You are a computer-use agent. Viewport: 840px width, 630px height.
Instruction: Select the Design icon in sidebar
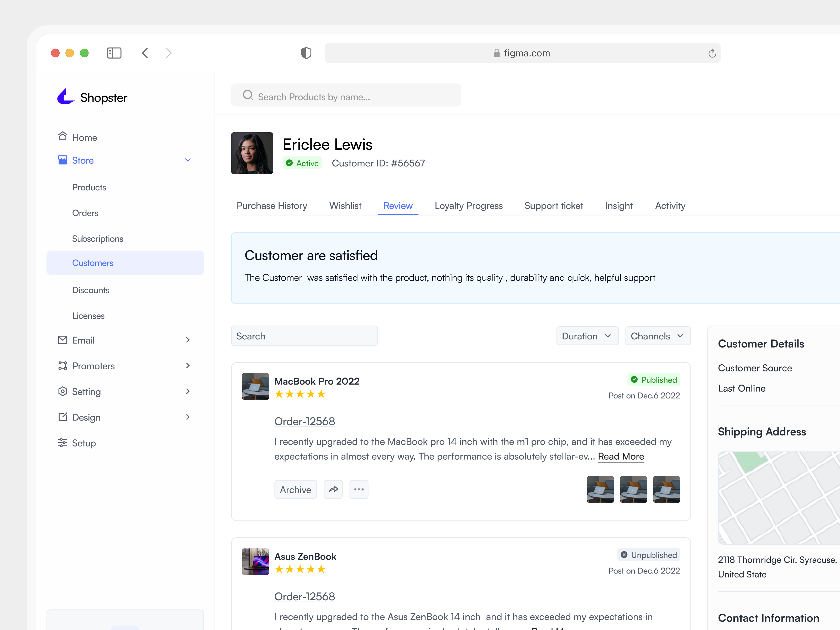click(x=63, y=417)
